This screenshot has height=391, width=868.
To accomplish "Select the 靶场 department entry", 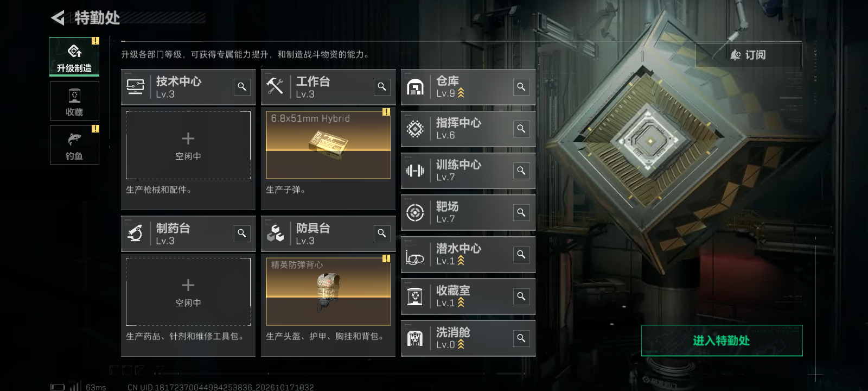I will (x=468, y=212).
